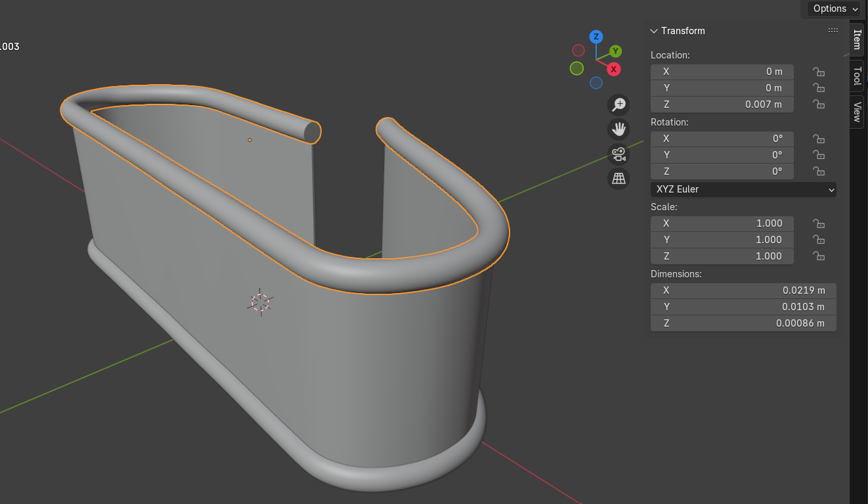
Task: Open the XYZ Euler rotation mode dropdown
Action: [x=743, y=189]
